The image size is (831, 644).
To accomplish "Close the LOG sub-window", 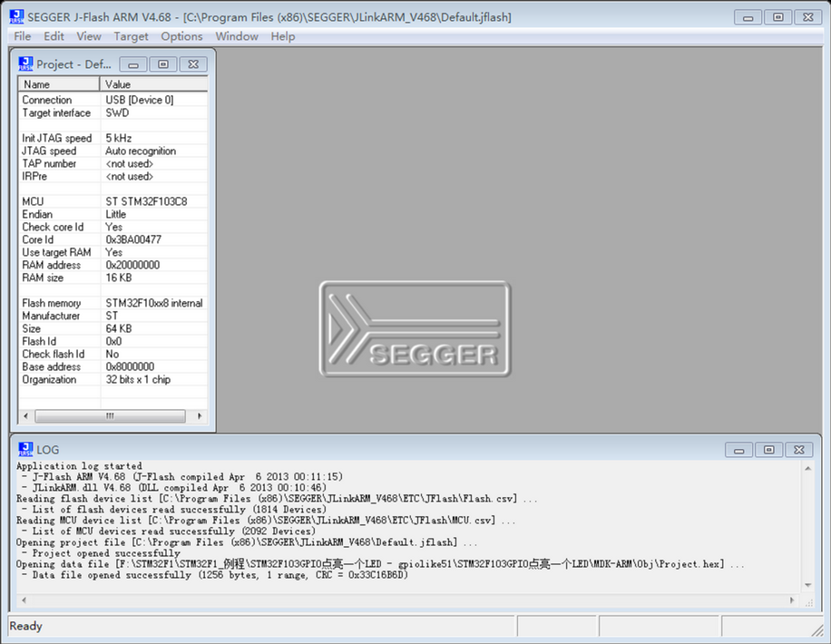I will 798,450.
